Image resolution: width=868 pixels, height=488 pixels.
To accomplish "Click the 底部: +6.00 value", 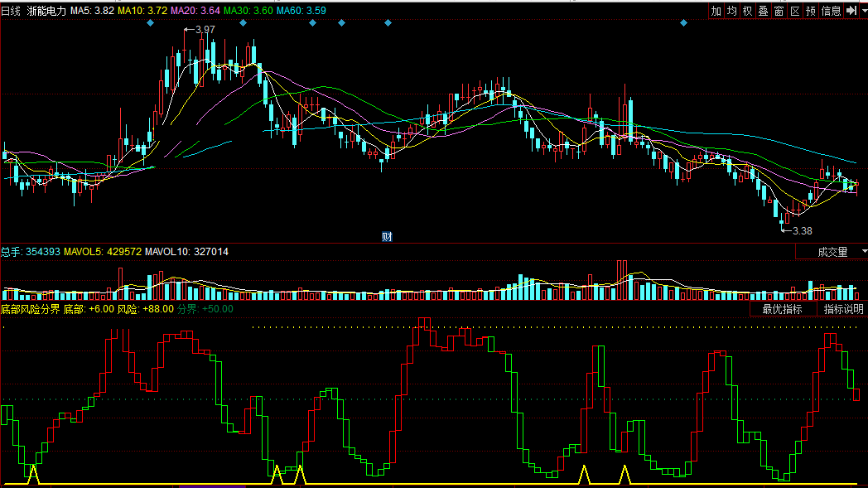I will (x=89, y=309).
